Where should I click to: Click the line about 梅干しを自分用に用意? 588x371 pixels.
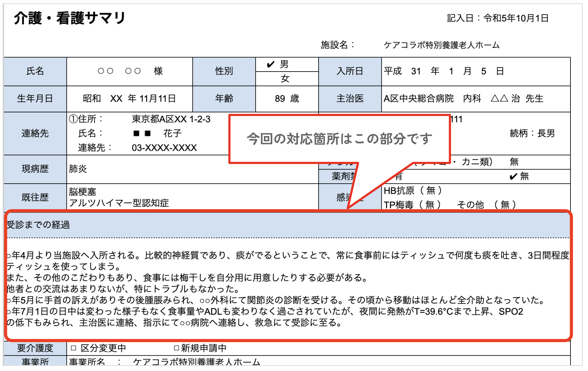point(188,278)
